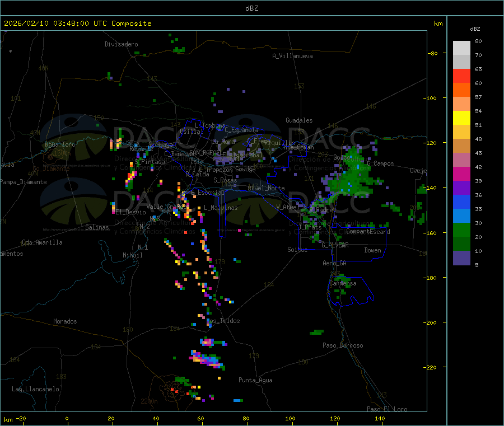Click the green 20 dBZ legend swatch
Viewport: 504px width, 426px height.
pos(461,230)
